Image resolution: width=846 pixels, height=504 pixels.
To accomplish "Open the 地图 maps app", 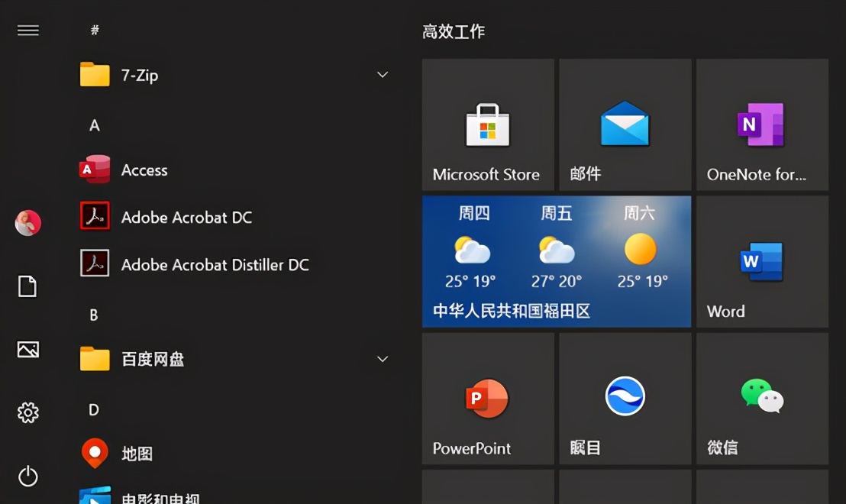I will tap(136, 452).
